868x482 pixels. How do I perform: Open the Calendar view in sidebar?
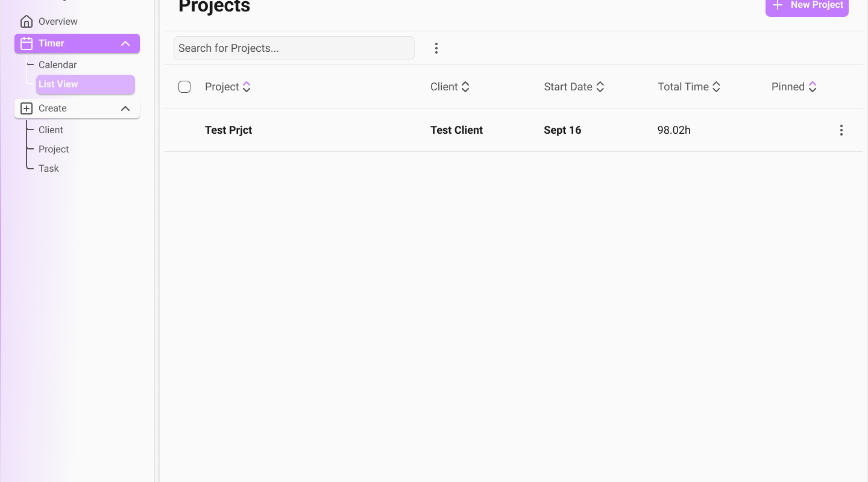point(58,65)
